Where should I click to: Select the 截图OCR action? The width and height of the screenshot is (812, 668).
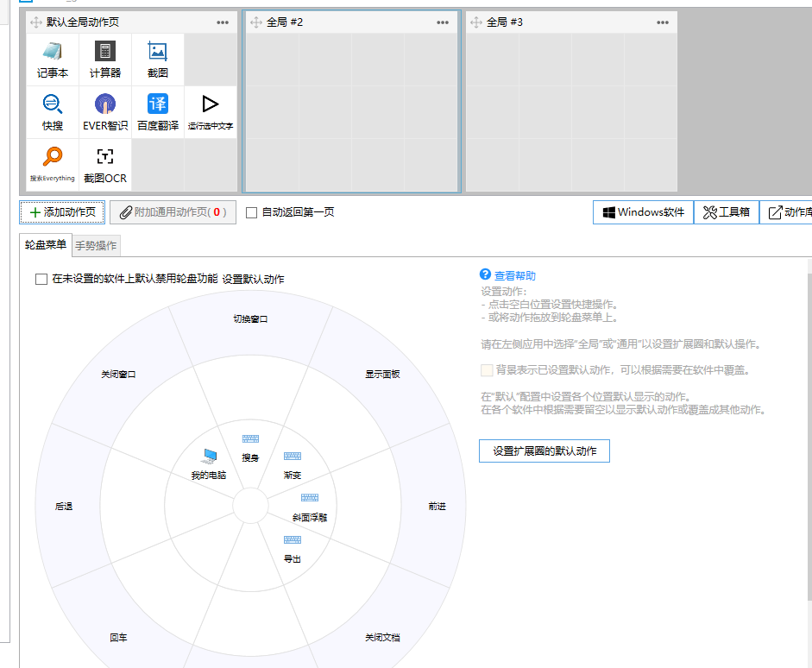(105, 165)
